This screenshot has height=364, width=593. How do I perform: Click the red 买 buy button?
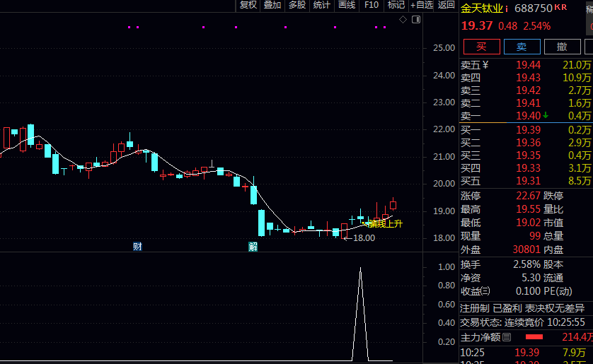(482, 47)
